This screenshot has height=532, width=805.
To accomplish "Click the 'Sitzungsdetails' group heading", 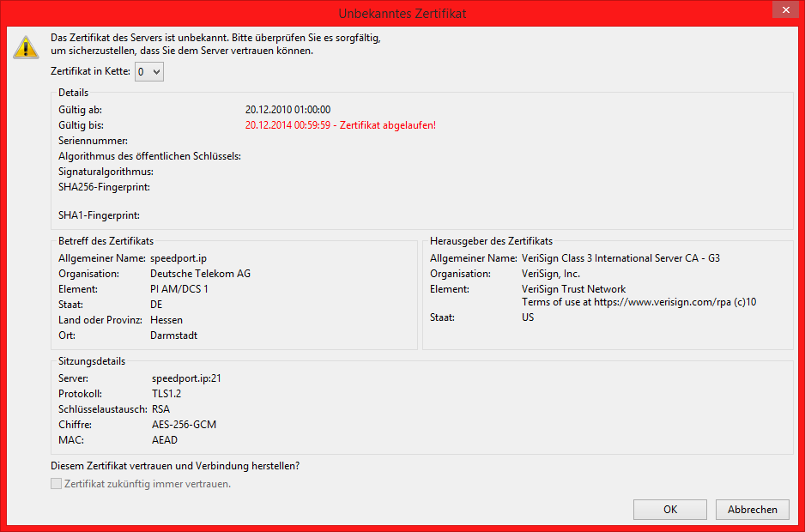I will [91, 361].
